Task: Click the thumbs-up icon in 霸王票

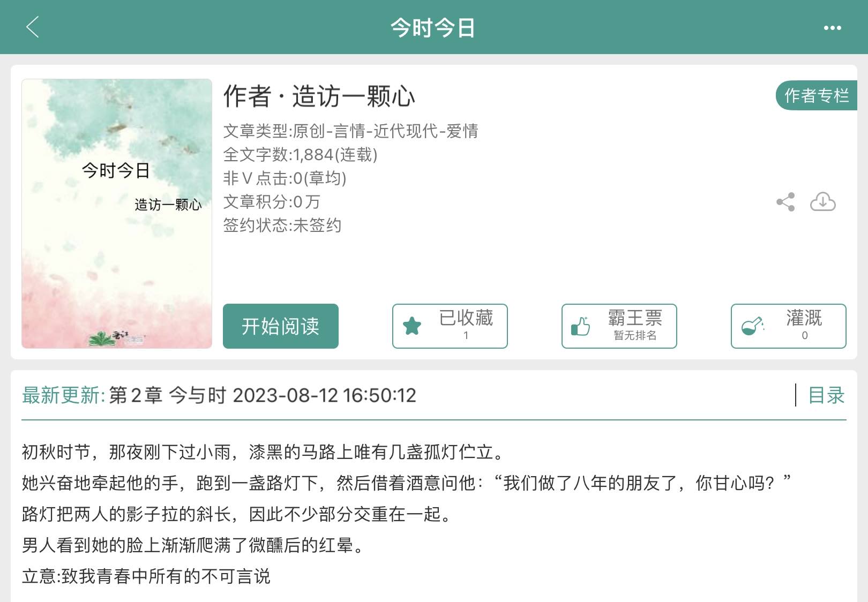Action: (x=580, y=326)
